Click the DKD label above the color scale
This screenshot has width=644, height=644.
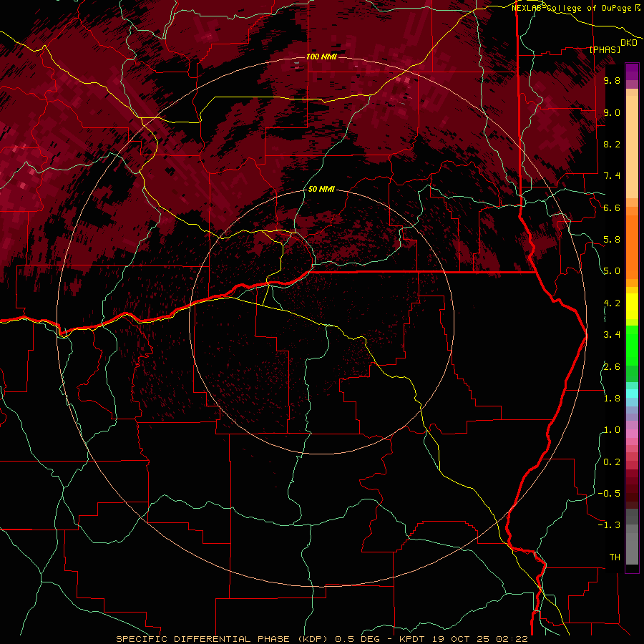tap(628, 43)
